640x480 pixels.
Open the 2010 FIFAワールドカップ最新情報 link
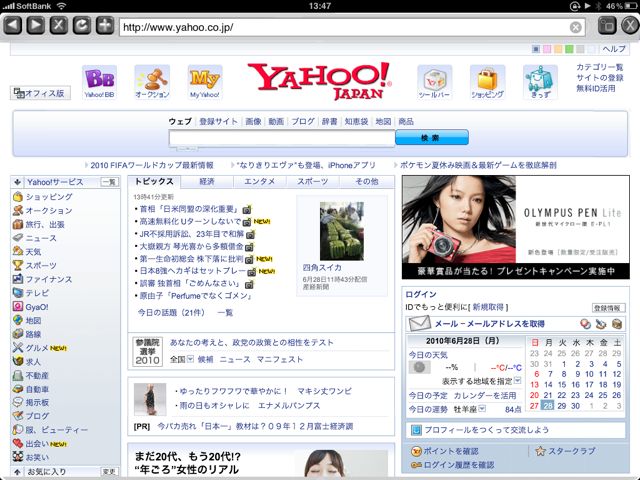click(151, 165)
